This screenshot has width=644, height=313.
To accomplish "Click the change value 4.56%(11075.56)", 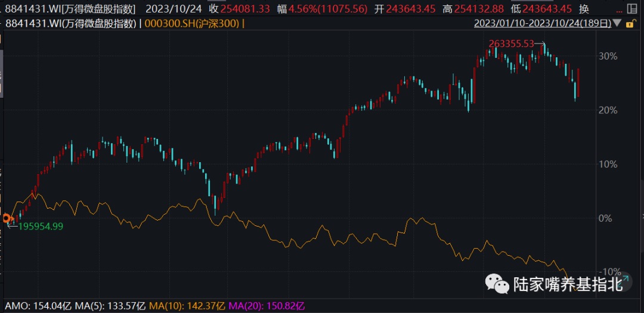I will pos(327,8).
